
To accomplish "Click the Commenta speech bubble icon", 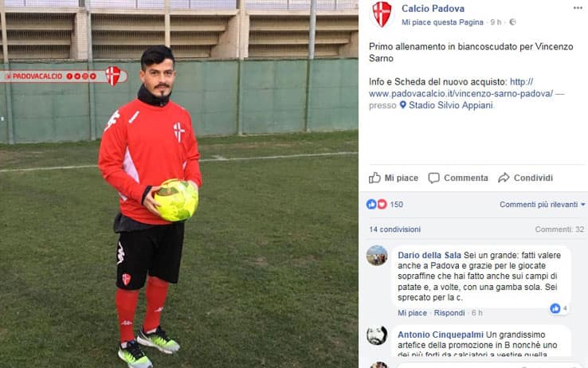I will [433, 178].
